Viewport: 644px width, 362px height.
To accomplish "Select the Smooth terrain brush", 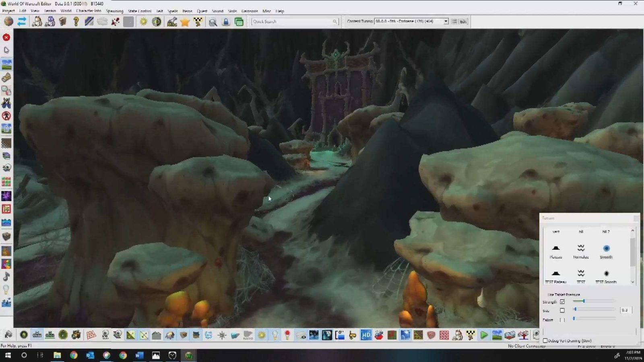I will click(606, 249).
